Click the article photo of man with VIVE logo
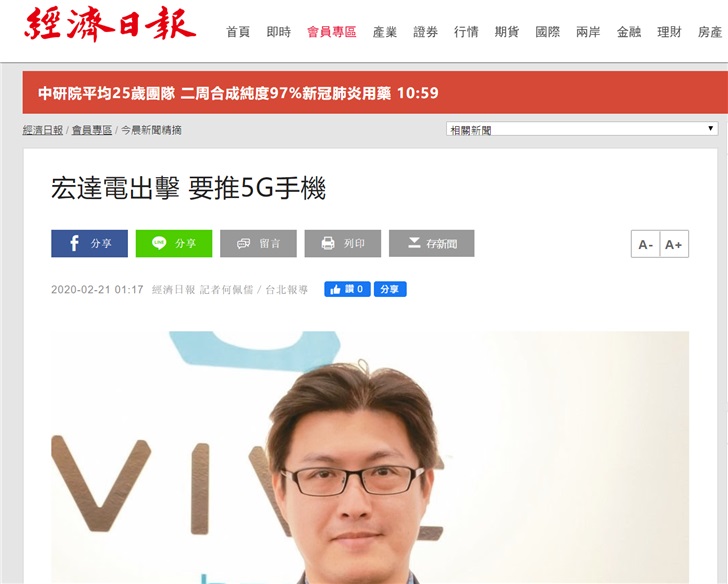This screenshot has width=728, height=584. pos(370,457)
